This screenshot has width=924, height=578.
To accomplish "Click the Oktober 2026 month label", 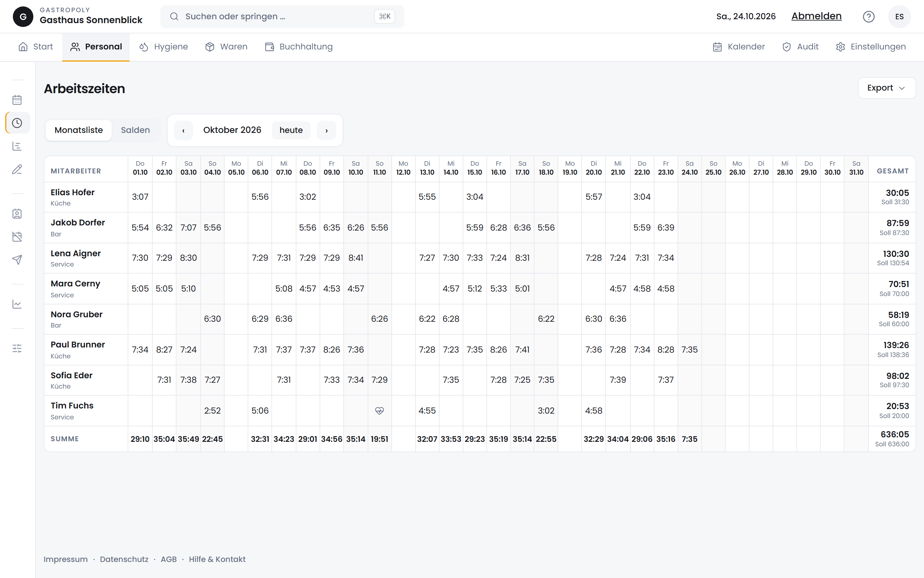I will [232, 130].
